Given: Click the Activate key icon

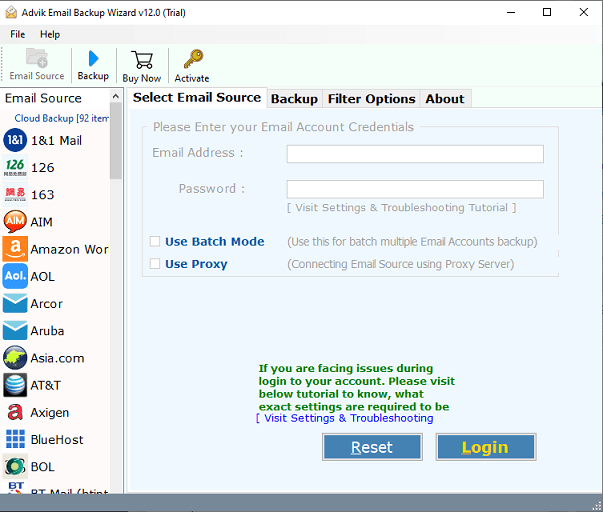Looking at the screenshot, I should (x=193, y=59).
